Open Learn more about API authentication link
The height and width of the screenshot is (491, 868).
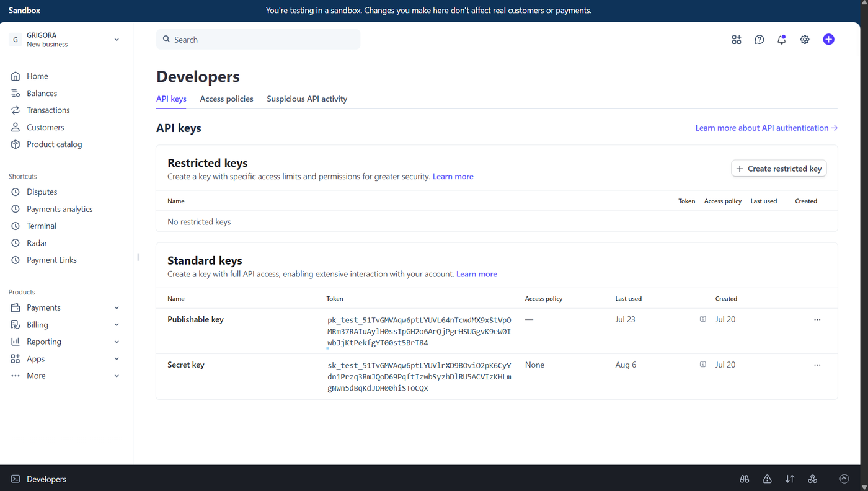[x=766, y=128]
